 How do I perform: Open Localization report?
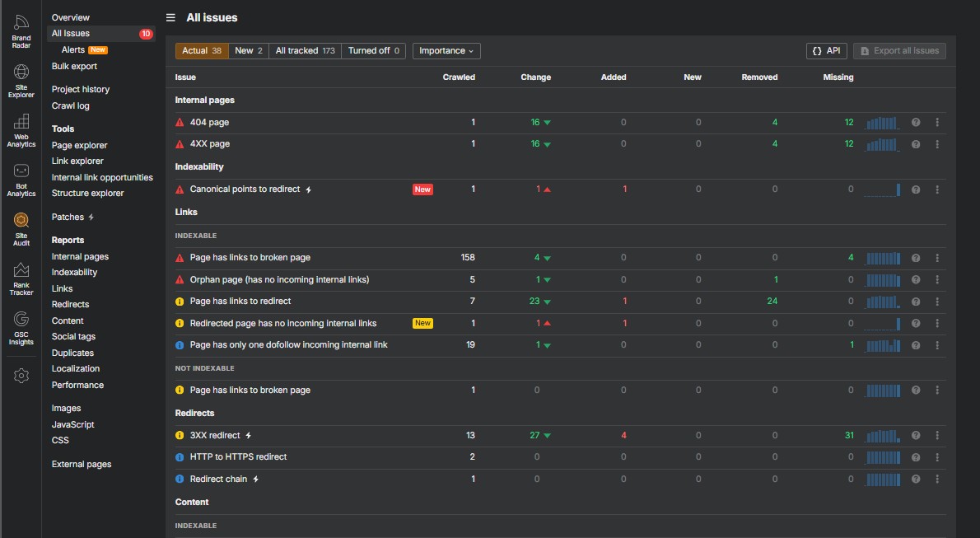(76, 368)
